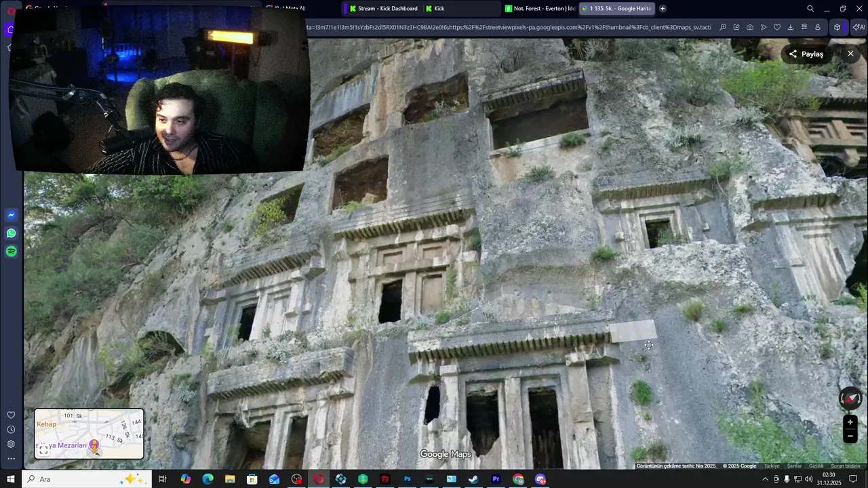Image resolution: width=868 pixels, height=488 pixels.
Task: Zoom out with the minus button
Action: (850, 436)
